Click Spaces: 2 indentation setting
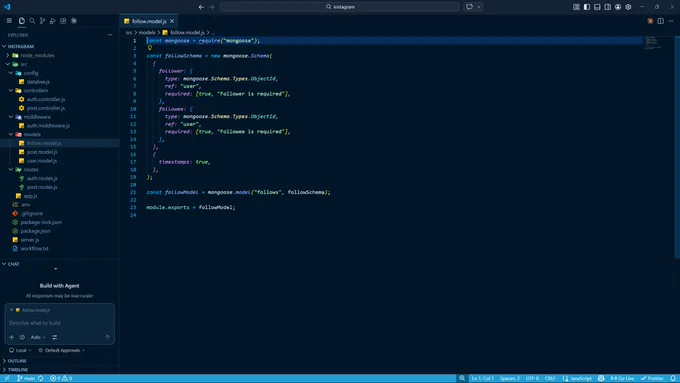The height and width of the screenshot is (383, 680). coord(510,378)
